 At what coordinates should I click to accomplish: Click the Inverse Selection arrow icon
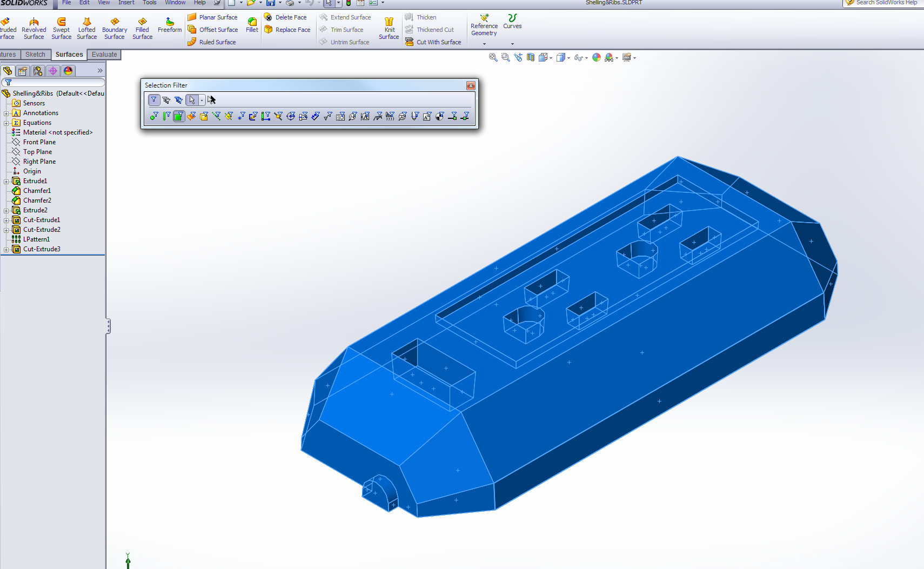pyautogui.click(x=211, y=100)
